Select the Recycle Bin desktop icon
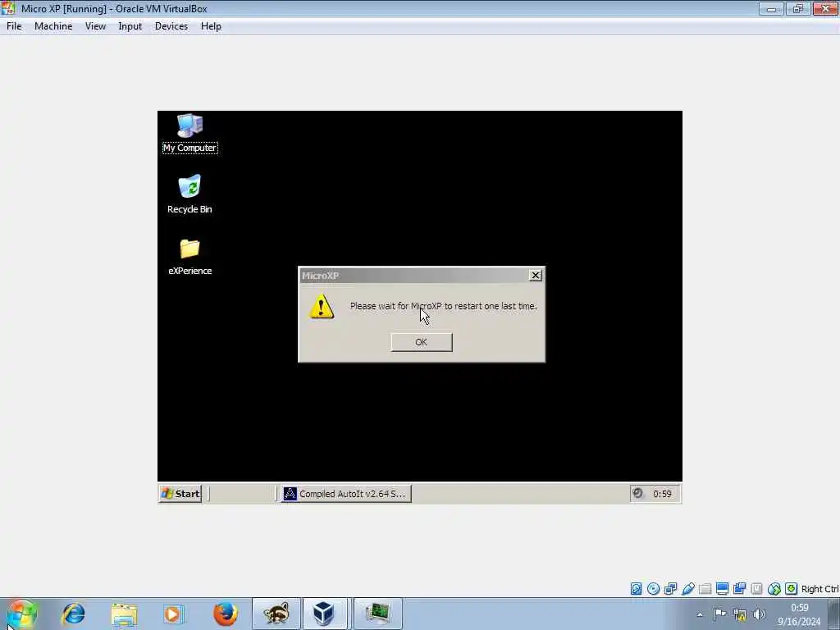Viewport: 840px width, 630px height. point(189,194)
